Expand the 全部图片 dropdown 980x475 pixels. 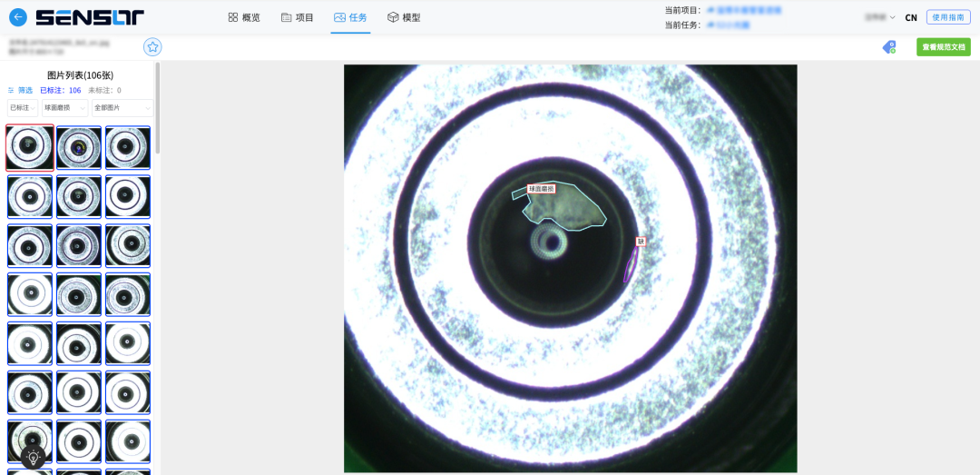tap(122, 108)
